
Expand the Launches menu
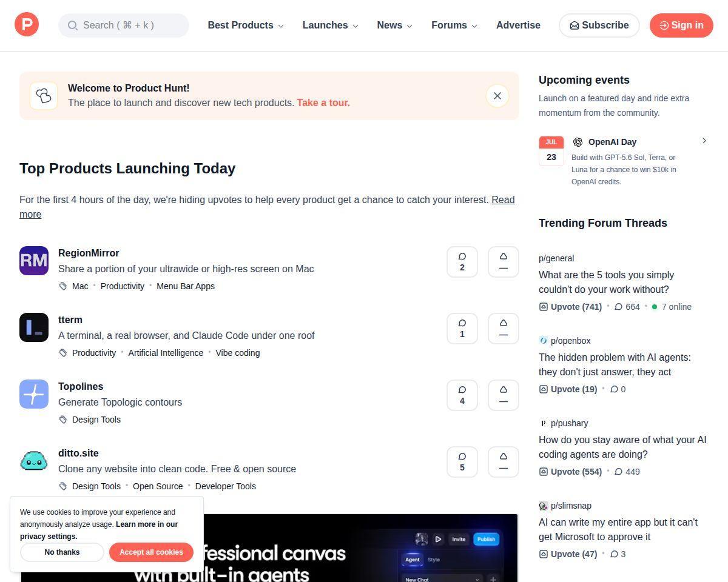[x=331, y=25]
